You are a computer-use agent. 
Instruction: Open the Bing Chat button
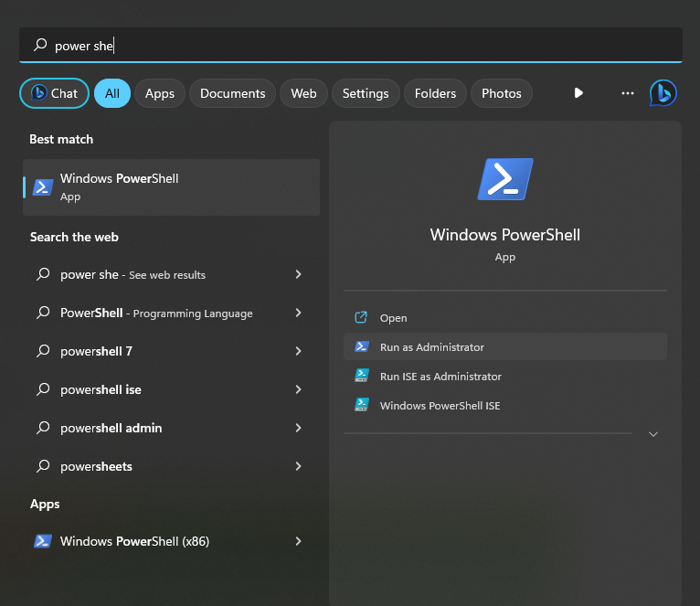point(54,93)
